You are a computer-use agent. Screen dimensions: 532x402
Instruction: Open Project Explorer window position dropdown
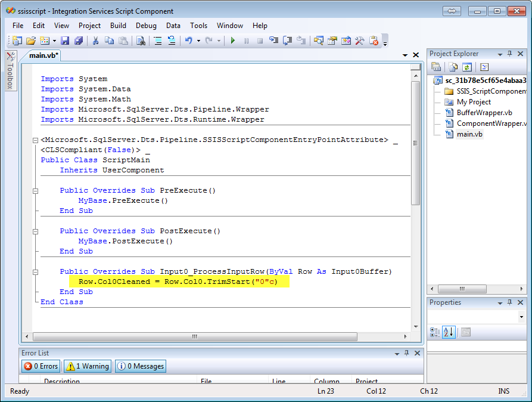click(x=500, y=54)
